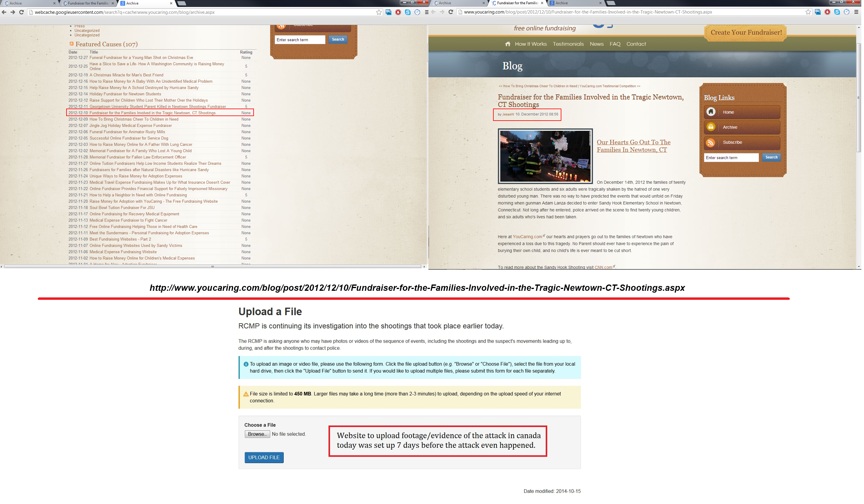Click the reload button in left browser
Screen dimensions: 864x504
21,12
